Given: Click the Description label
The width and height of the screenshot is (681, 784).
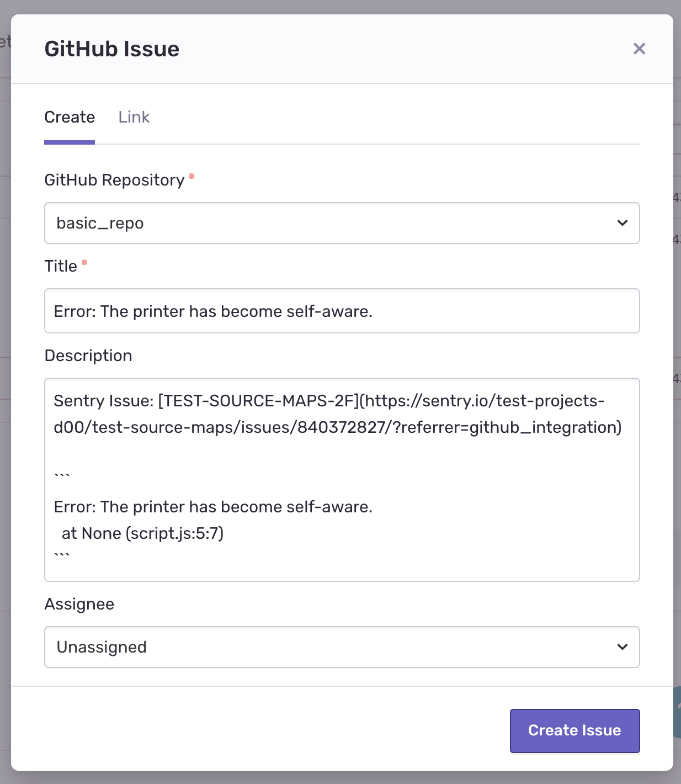Looking at the screenshot, I should coord(88,356).
